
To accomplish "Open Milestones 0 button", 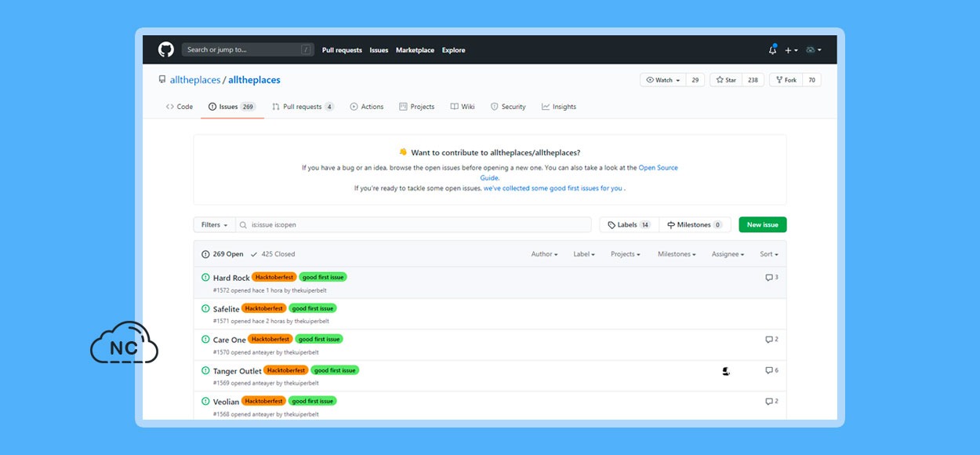I will click(695, 225).
